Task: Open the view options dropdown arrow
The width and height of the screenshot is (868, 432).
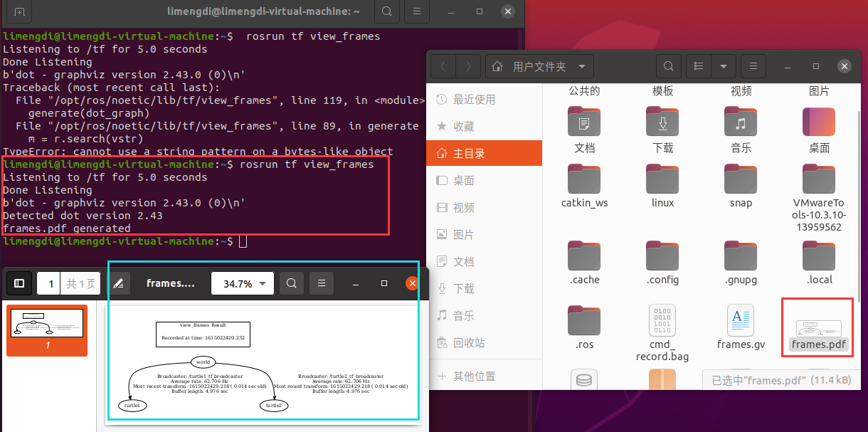Action: [x=724, y=65]
